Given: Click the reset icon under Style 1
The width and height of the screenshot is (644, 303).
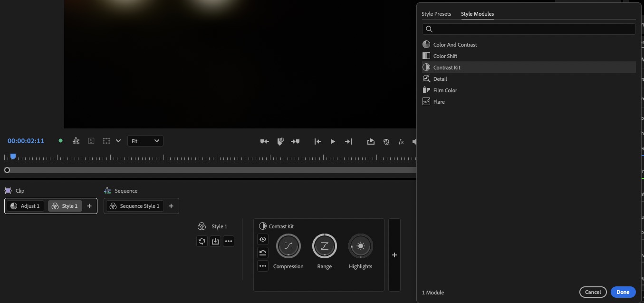Looking at the screenshot, I should coord(202,241).
